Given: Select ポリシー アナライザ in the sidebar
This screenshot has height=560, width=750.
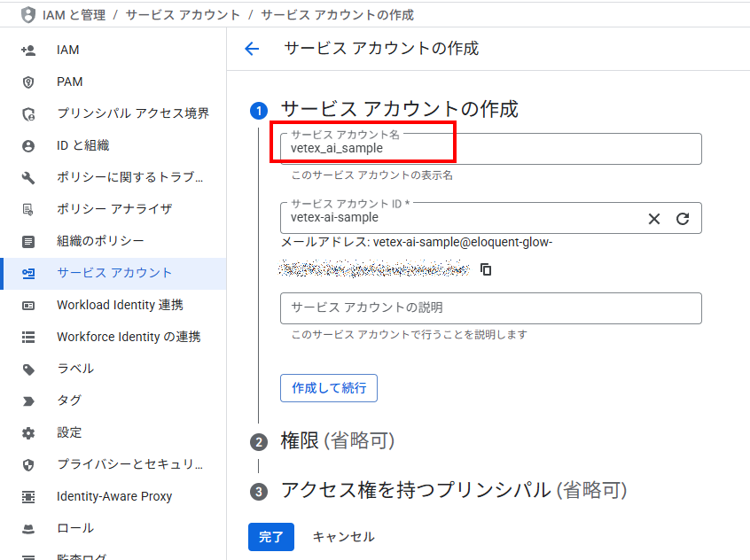Looking at the screenshot, I should click(114, 209).
